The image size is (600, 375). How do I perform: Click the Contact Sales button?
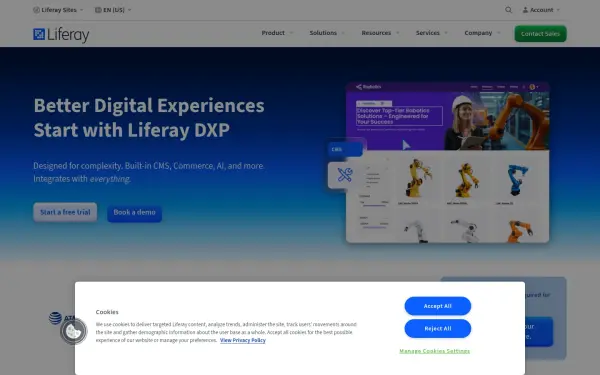click(540, 34)
